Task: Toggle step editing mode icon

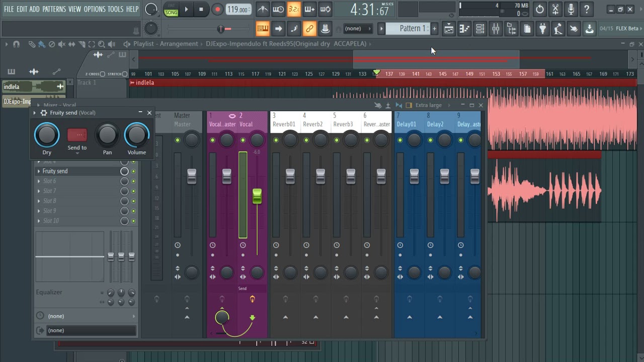Action: [x=294, y=29]
